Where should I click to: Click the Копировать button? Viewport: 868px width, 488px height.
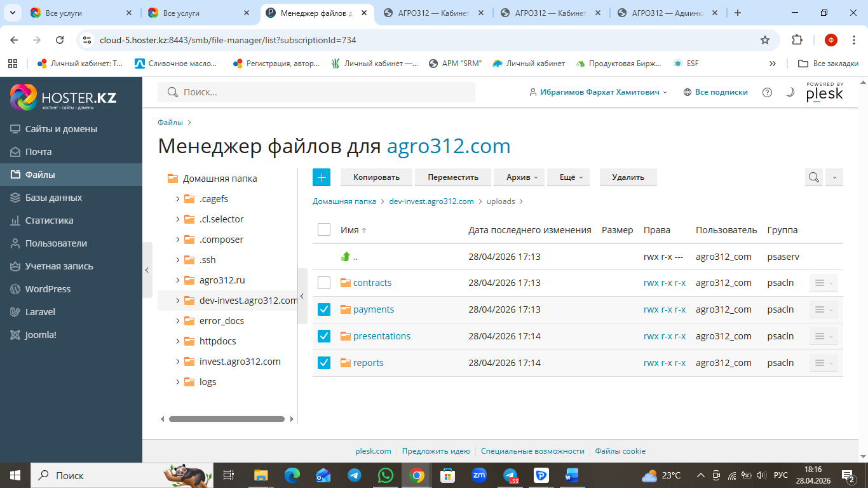(x=376, y=177)
